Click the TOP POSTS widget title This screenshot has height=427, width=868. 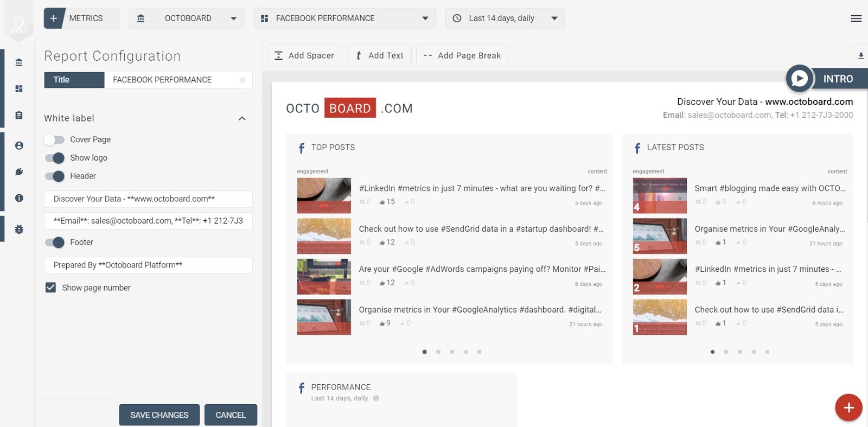(x=333, y=148)
